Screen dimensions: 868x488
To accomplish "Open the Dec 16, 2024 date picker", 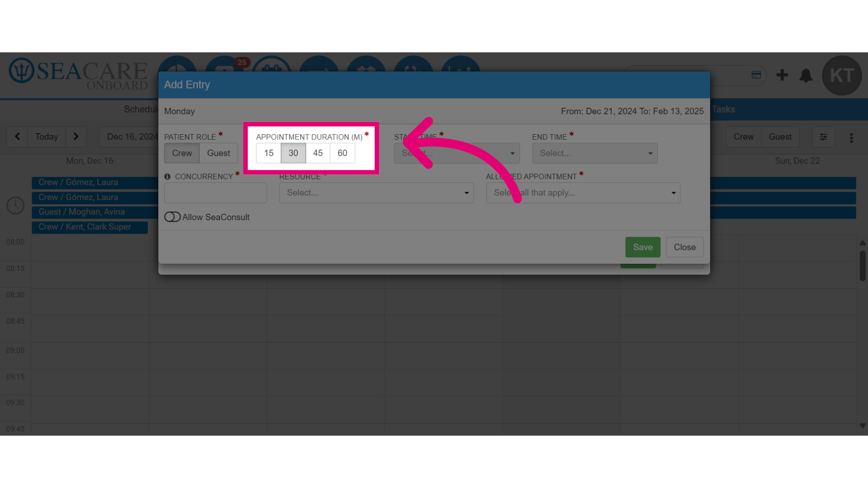I will [x=129, y=137].
